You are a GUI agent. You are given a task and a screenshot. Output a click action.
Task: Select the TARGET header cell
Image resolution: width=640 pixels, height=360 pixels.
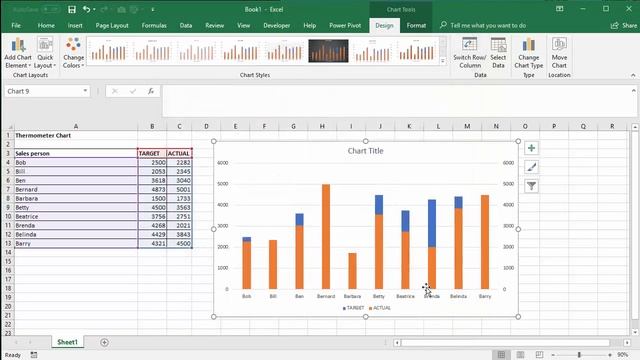click(152, 153)
